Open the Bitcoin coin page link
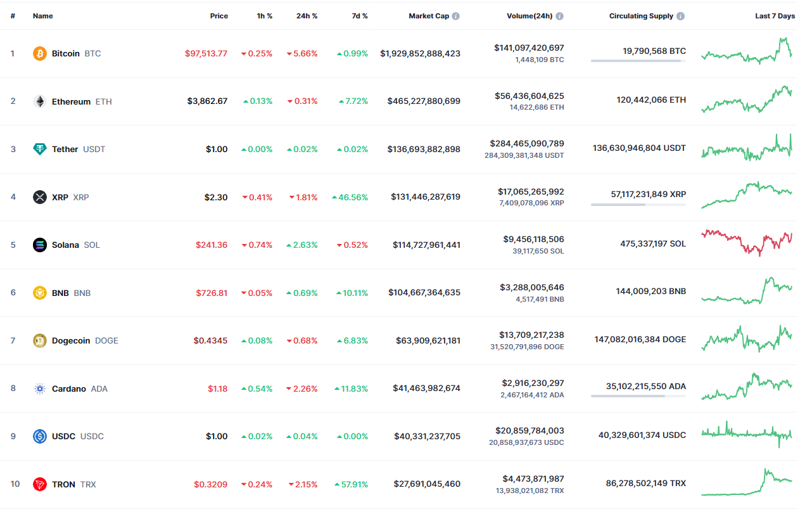The height and width of the screenshot is (514, 812). pyautogui.click(x=66, y=54)
